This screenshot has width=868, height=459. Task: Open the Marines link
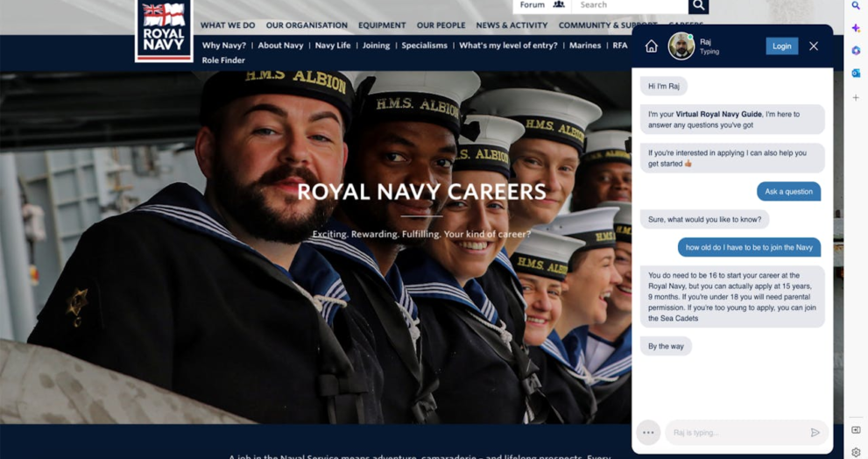(x=585, y=46)
